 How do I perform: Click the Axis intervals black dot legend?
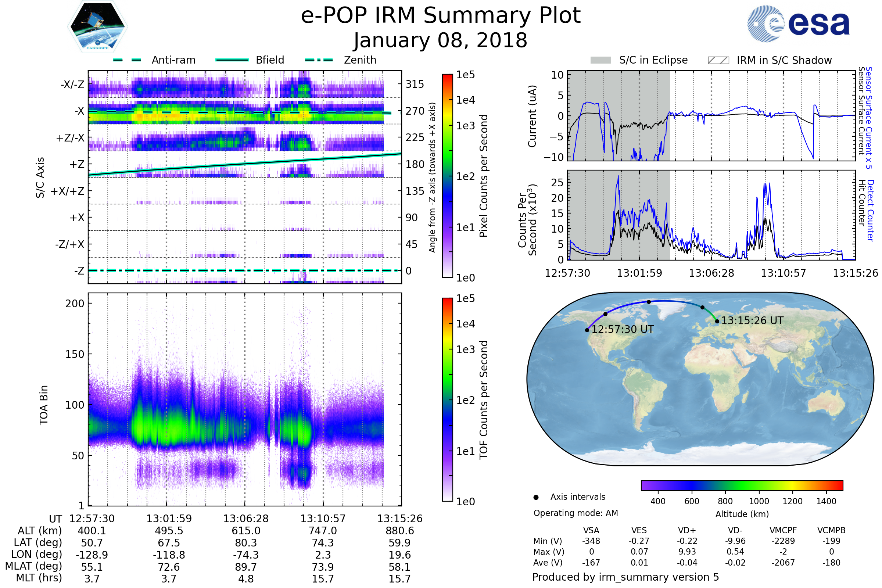pyautogui.click(x=536, y=497)
